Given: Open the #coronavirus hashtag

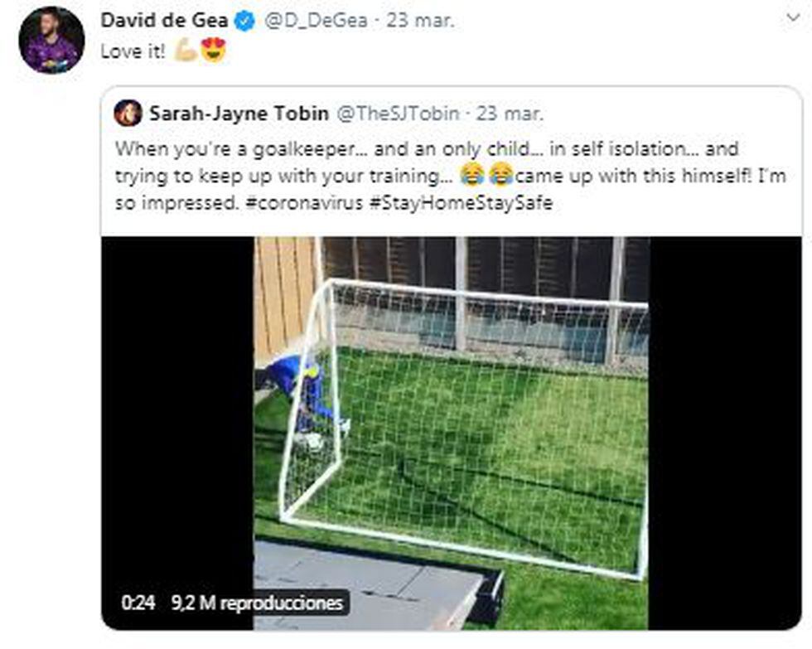Looking at the screenshot, I should click(x=302, y=203).
